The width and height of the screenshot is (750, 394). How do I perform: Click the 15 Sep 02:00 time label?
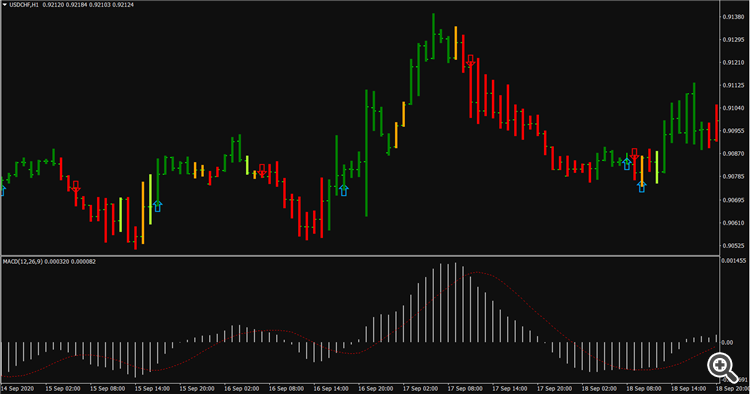pyautogui.click(x=63, y=389)
